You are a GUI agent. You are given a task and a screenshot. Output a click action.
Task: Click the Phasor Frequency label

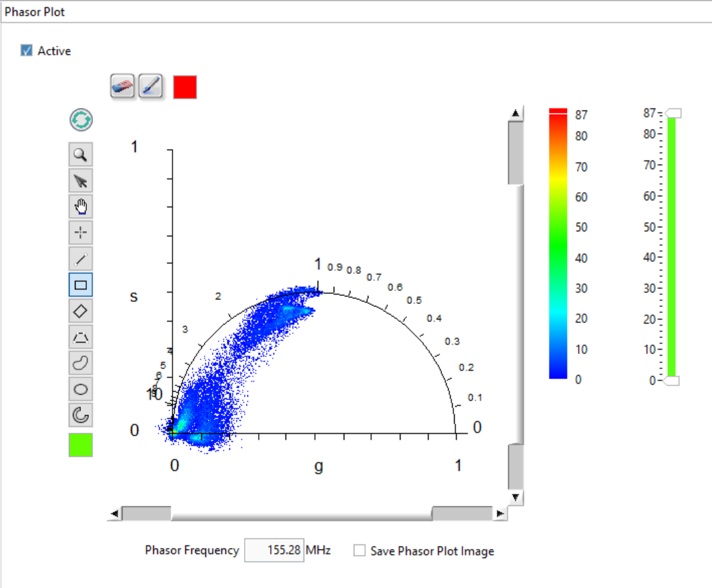point(192,550)
